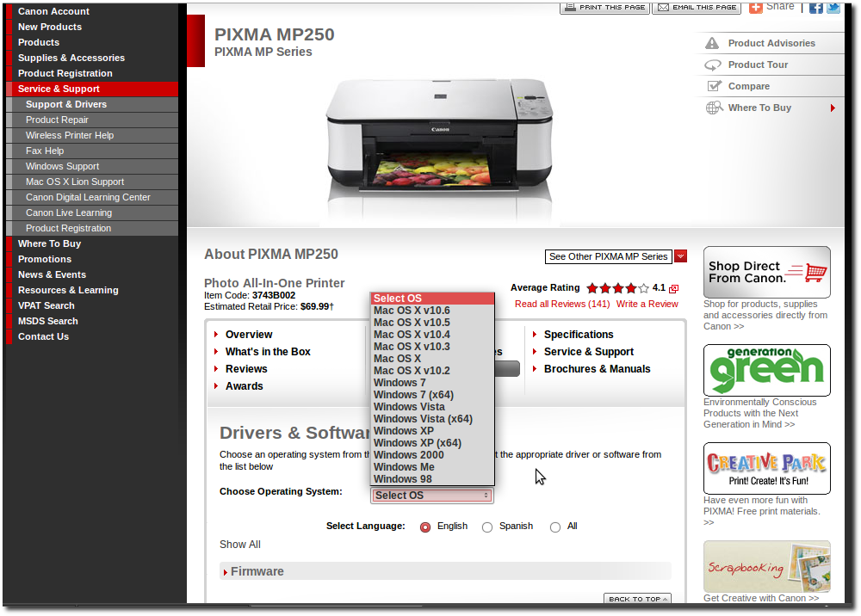Choose Windows 7 (x64) from list
Viewport: 861px width, 616px height.
(x=433, y=395)
